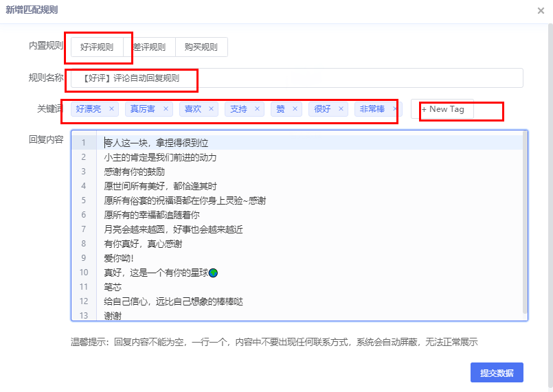Place cursor in line 感谢有你的鼓励
The width and height of the screenshot is (553, 392).
click(x=135, y=172)
